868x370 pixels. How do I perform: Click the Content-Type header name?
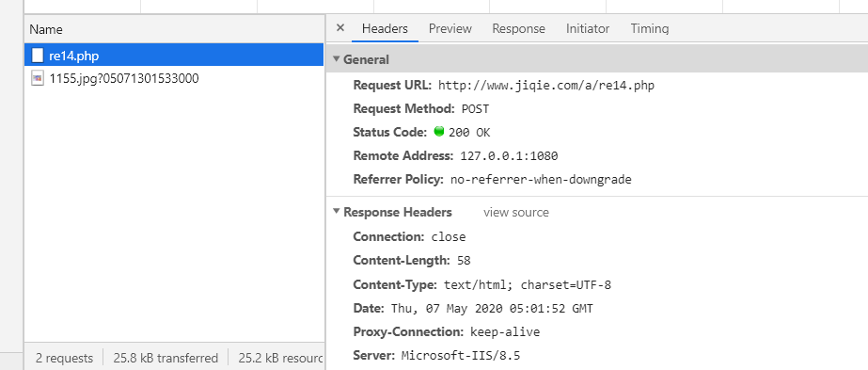[x=395, y=285]
